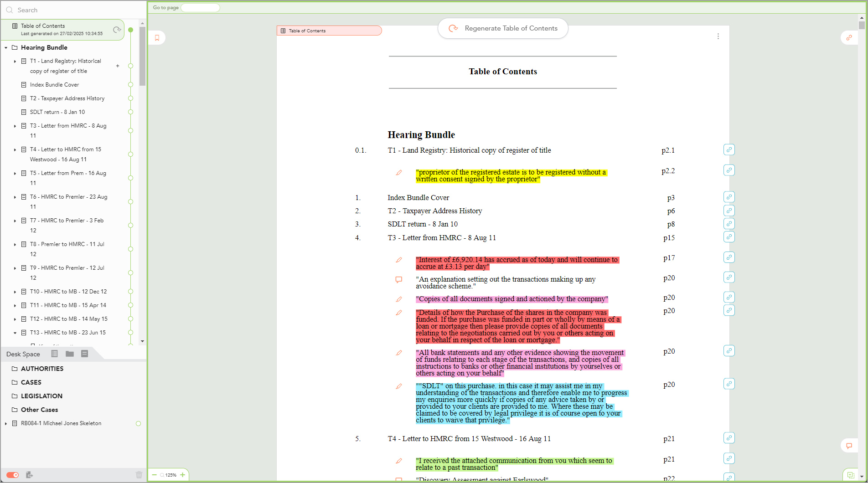Click highlight pencil icon beside 'proprietor of the registered estate'
This screenshot has width=868, height=483.
[399, 173]
